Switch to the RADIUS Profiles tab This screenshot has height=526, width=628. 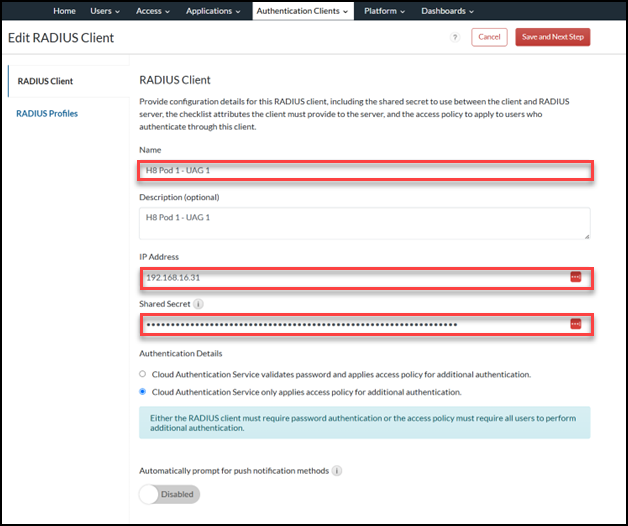pyautogui.click(x=47, y=113)
